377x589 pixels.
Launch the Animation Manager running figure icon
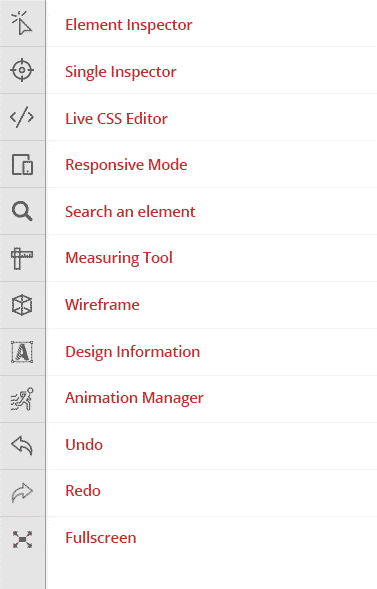[x=22, y=399]
